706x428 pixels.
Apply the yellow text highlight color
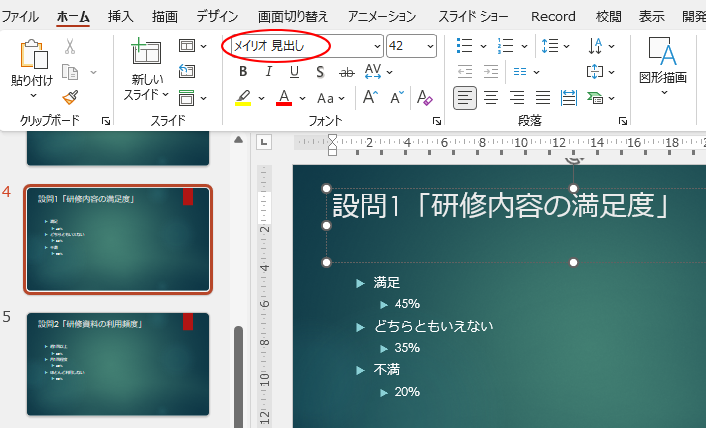243,98
